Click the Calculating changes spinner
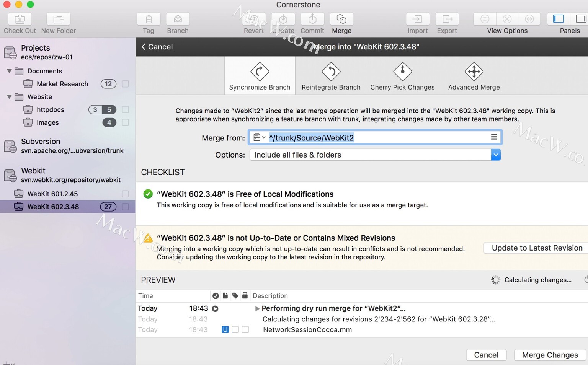 [x=495, y=280]
